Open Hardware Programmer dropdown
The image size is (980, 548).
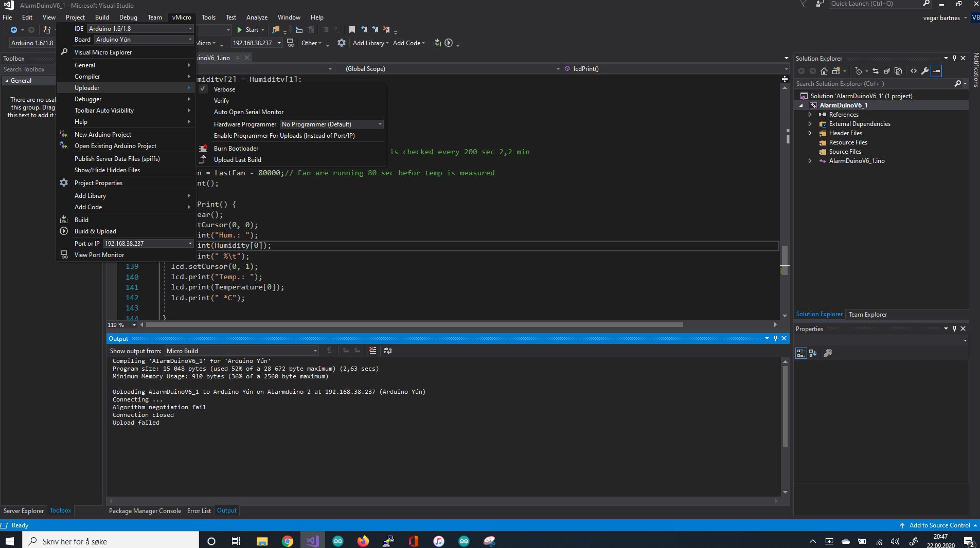(x=331, y=124)
